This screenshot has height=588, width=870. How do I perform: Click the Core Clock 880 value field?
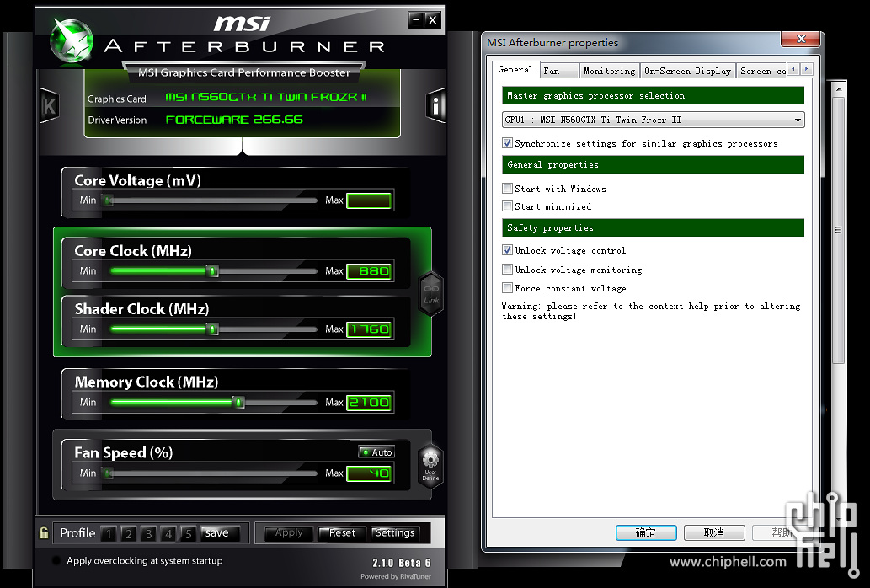369,270
